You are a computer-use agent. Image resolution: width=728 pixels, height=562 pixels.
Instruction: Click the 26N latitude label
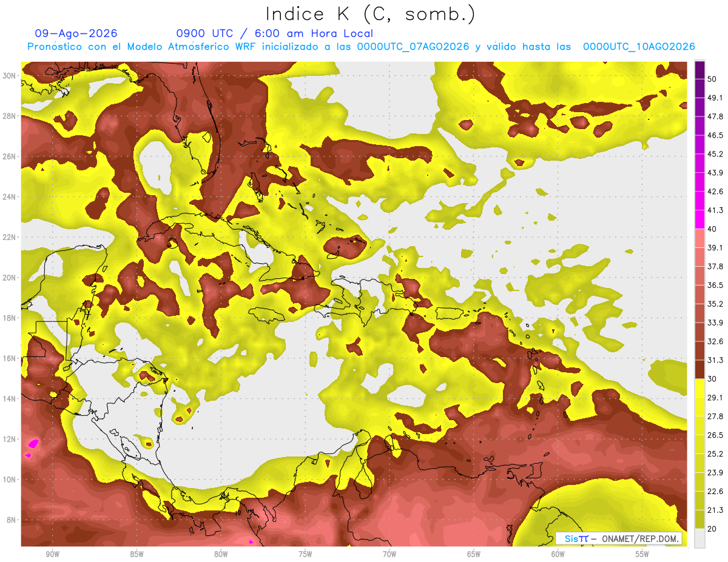10,156
